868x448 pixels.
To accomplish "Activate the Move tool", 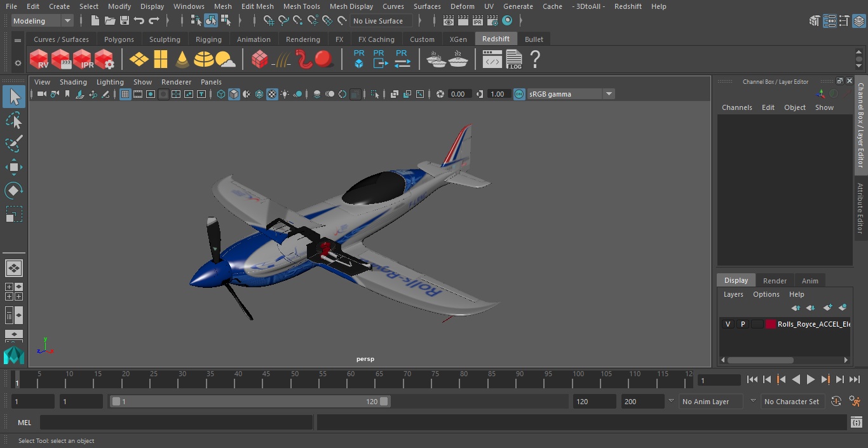I will 14,167.
